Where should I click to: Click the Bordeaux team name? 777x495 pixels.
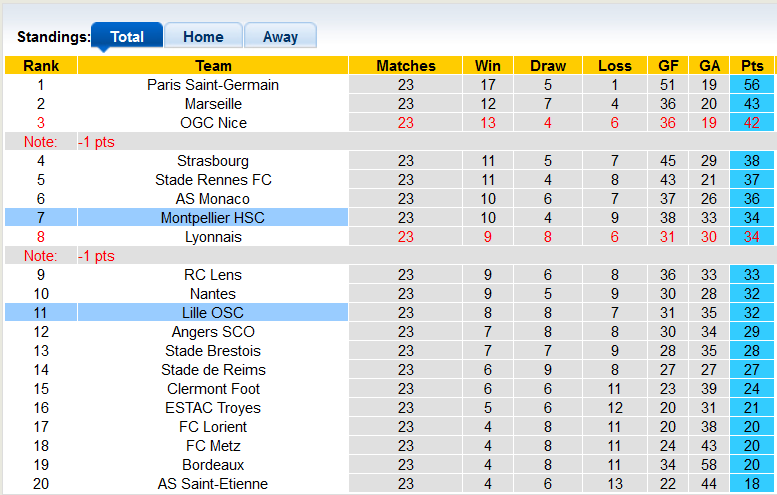(x=213, y=465)
